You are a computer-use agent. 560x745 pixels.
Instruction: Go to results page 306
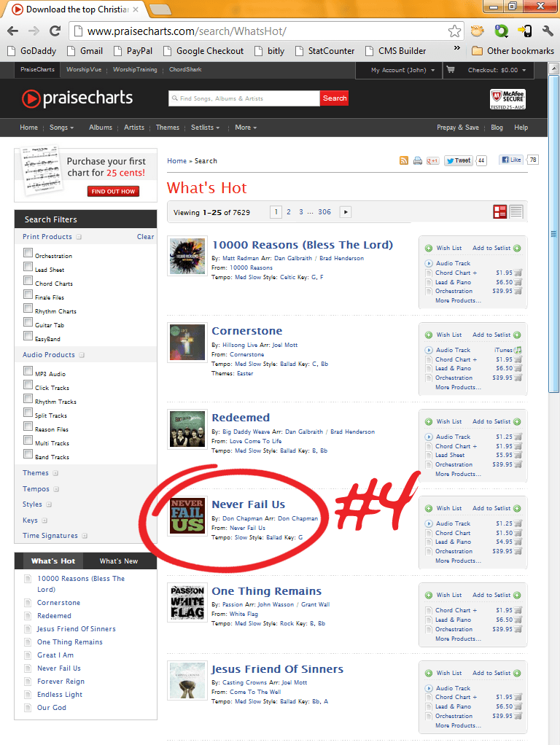pyautogui.click(x=324, y=212)
